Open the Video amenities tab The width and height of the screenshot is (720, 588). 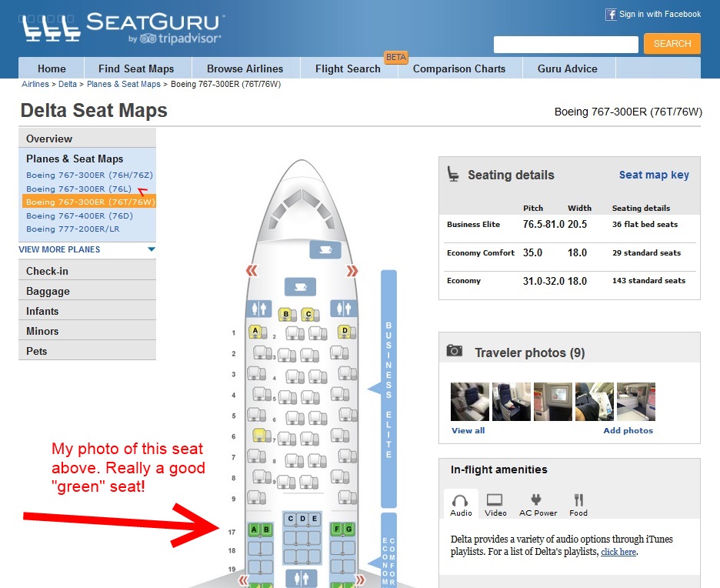tap(495, 505)
